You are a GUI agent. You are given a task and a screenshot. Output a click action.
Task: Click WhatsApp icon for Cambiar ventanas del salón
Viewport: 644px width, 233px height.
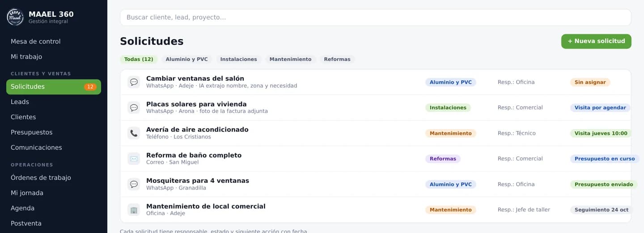click(134, 82)
